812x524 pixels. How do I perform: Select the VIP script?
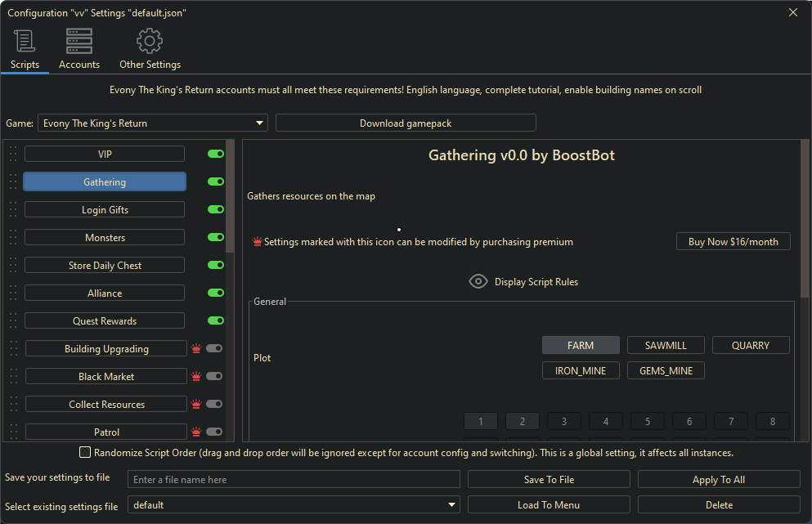point(105,154)
